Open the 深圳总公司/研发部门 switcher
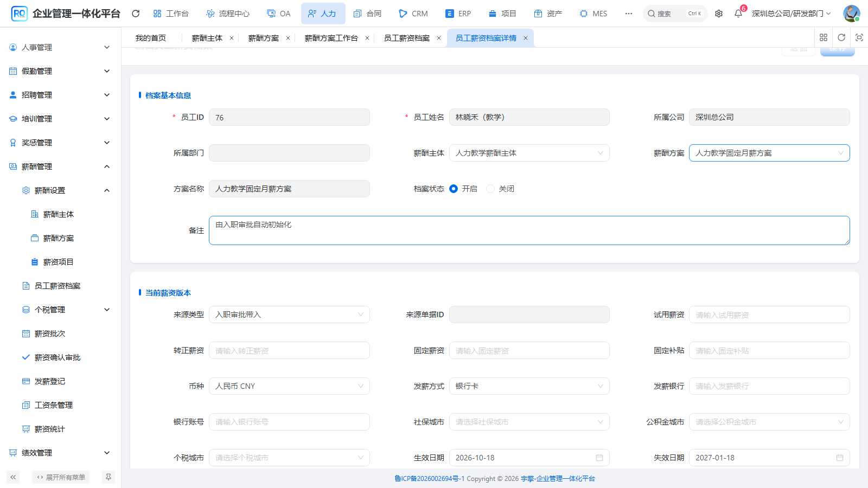The height and width of the screenshot is (488, 868). [x=791, y=14]
